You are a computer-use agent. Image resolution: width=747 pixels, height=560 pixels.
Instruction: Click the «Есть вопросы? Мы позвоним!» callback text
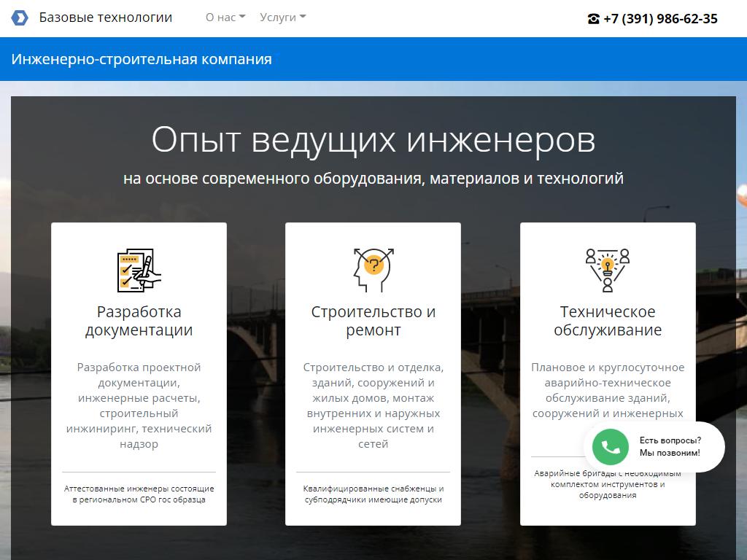(670, 446)
